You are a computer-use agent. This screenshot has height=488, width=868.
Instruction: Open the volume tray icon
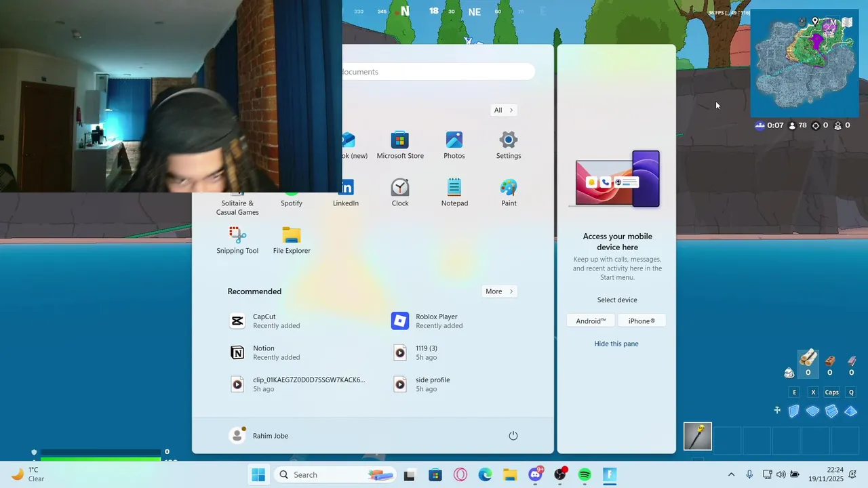click(x=781, y=475)
